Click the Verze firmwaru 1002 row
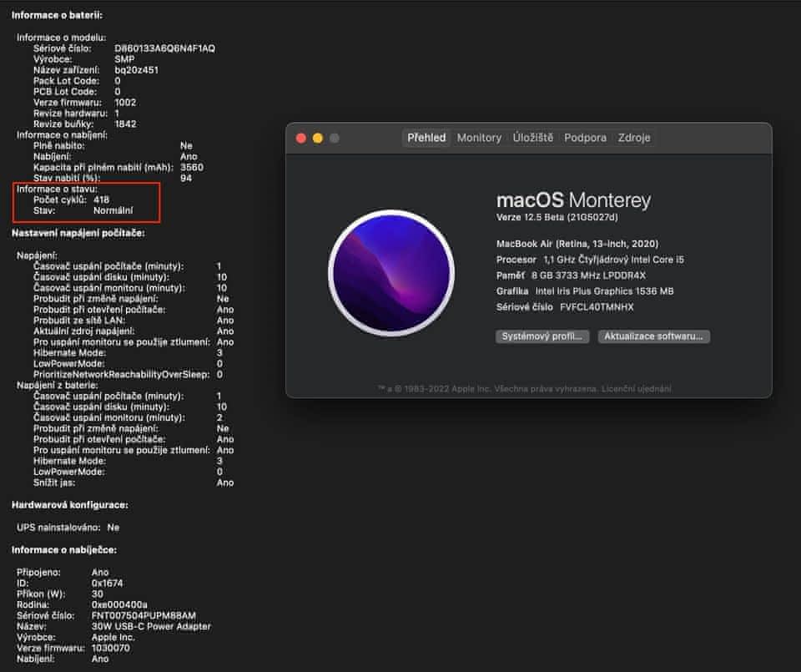This screenshot has height=672, width=801. 85,102
